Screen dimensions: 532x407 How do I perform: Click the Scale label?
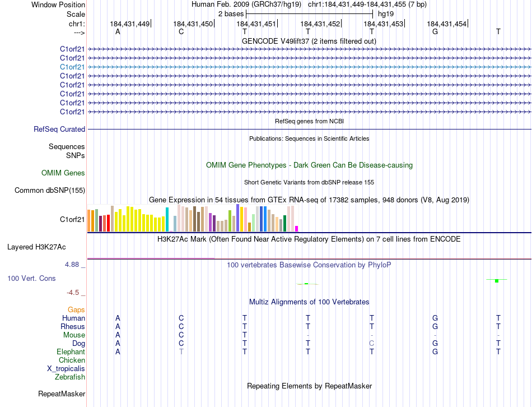(76, 14)
